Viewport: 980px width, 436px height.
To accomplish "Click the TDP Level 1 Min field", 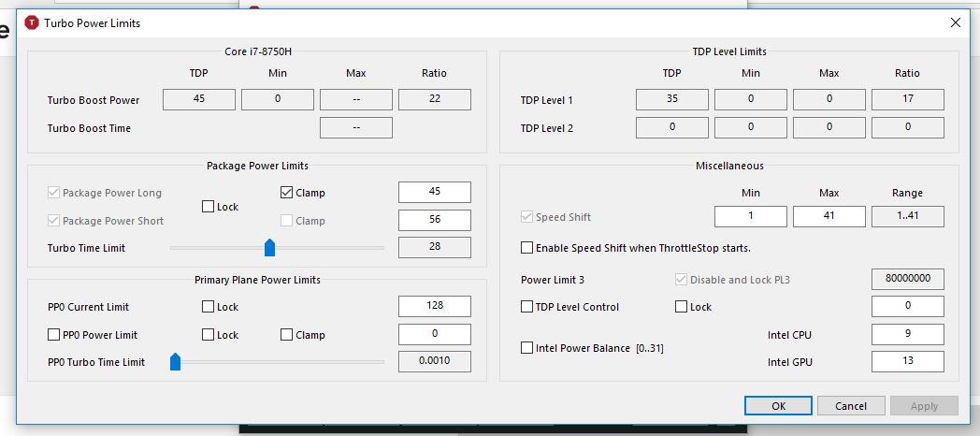I will coord(751,99).
